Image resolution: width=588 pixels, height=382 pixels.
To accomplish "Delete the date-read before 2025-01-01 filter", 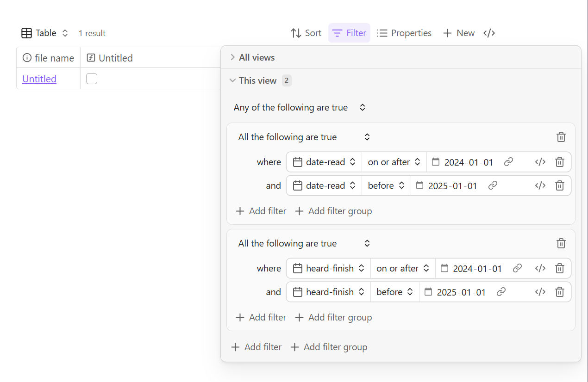I will pos(559,185).
